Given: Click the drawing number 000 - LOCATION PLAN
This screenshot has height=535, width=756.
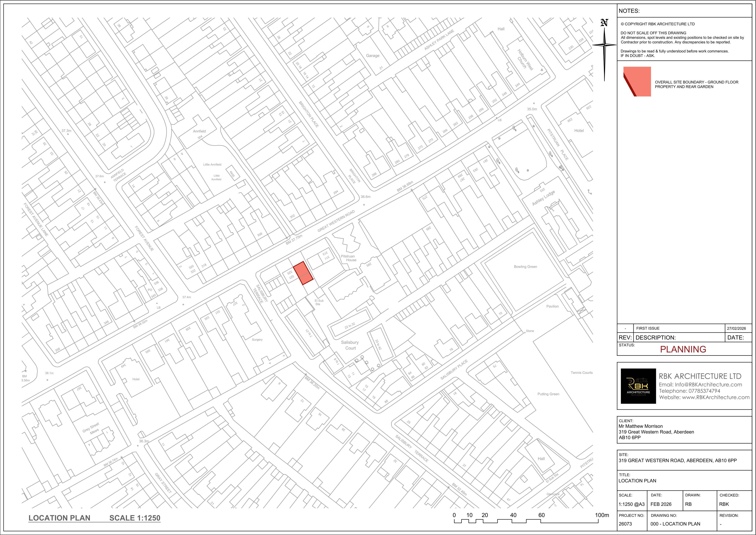Looking at the screenshot, I should tap(675, 524).
